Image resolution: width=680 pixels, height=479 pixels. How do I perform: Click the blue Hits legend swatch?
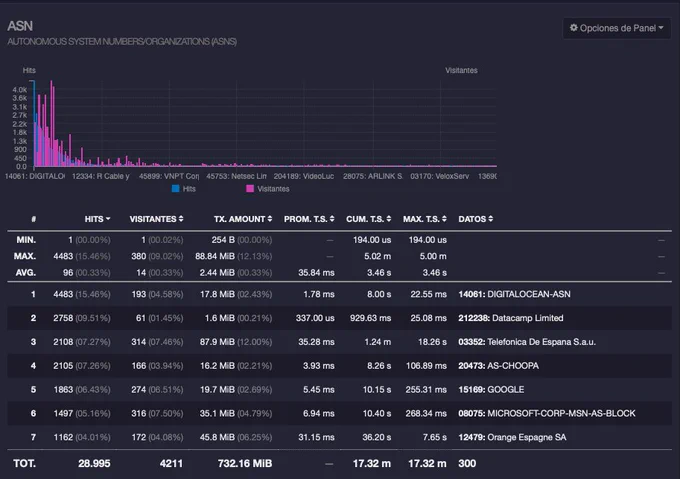[176, 189]
